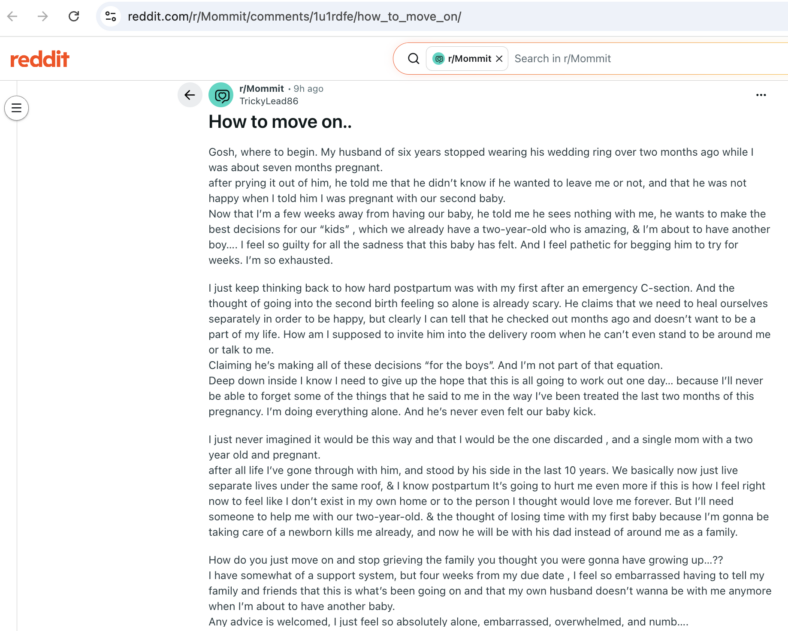
Task: Click paragraph starting 'I just never imagined'
Action: (x=488, y=486)
